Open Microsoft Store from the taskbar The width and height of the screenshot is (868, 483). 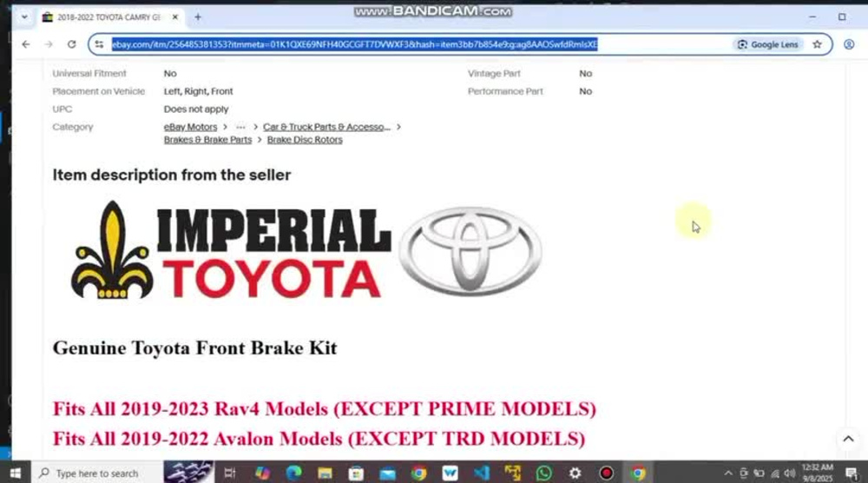click(356, 473)
